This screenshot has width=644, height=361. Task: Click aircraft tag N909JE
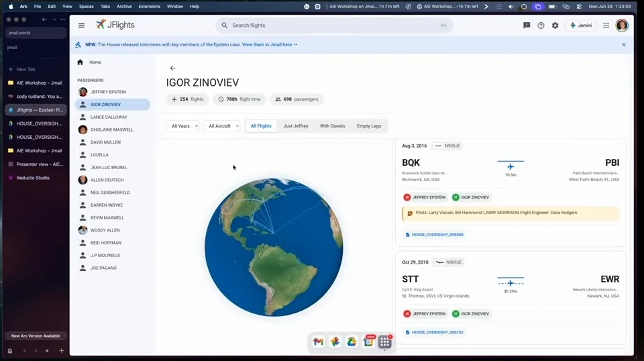pos(449,262)
